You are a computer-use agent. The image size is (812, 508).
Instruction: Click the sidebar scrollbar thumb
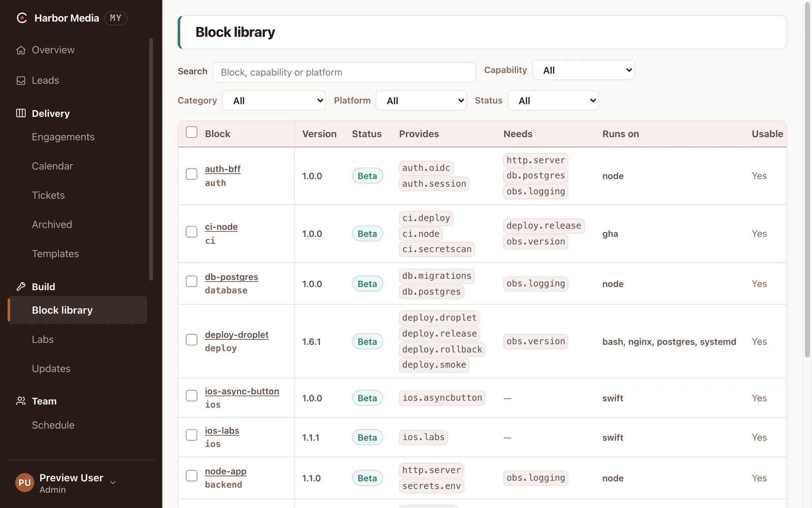pyautogui.click(x=151, y=159)
